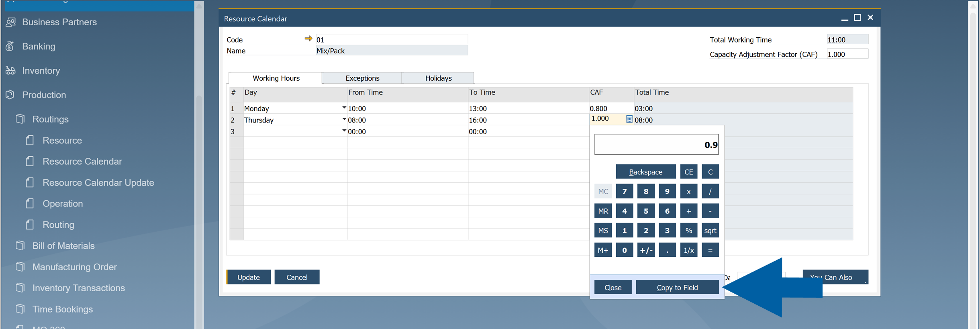The image size is (980, 329).
Task: Open the Production module icon
Action: coord(10,95)
